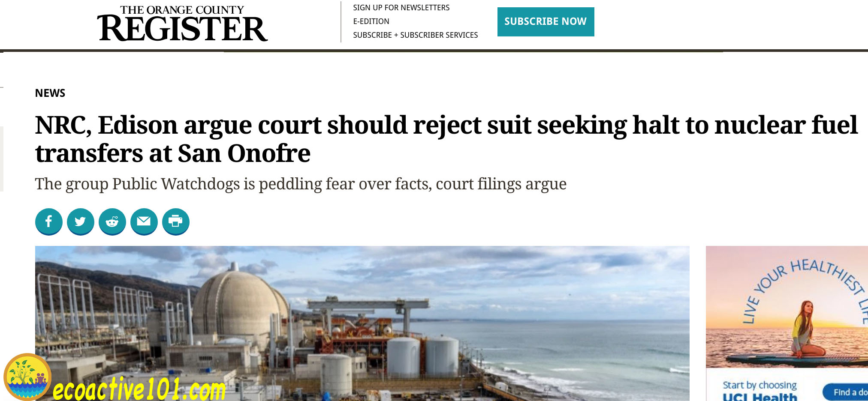Click the ecoactive101.com watermark text
Screen dimensions: 868x401
click(139, 389)
